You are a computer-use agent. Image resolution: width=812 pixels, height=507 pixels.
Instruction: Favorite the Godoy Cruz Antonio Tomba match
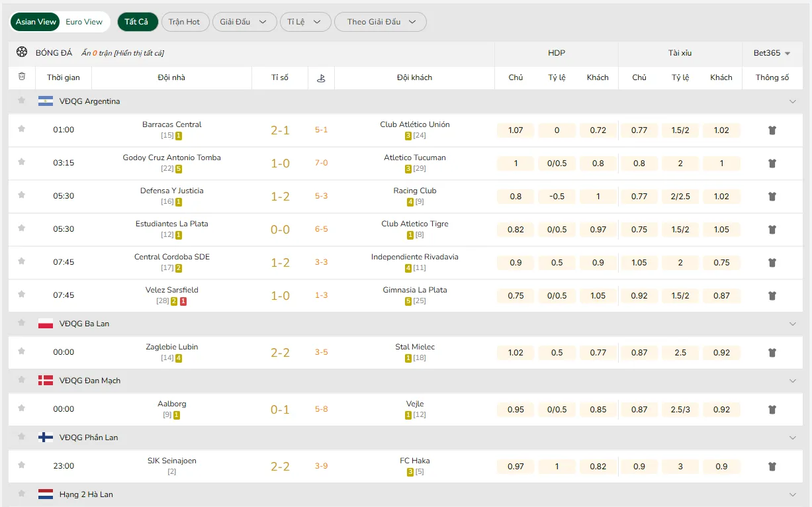pos(21,162)
